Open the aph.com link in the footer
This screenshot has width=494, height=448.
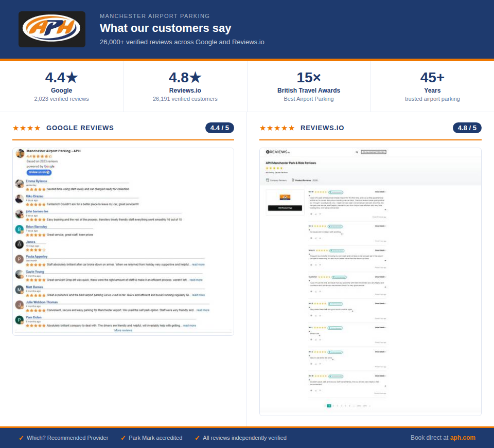click(x=463, y=438)
